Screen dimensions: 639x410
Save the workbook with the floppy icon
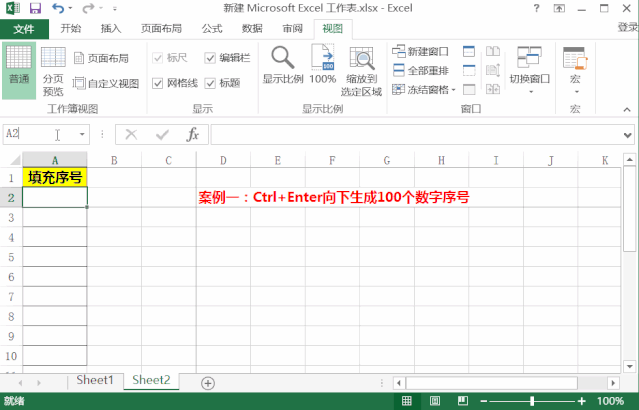tap(35, 8)
